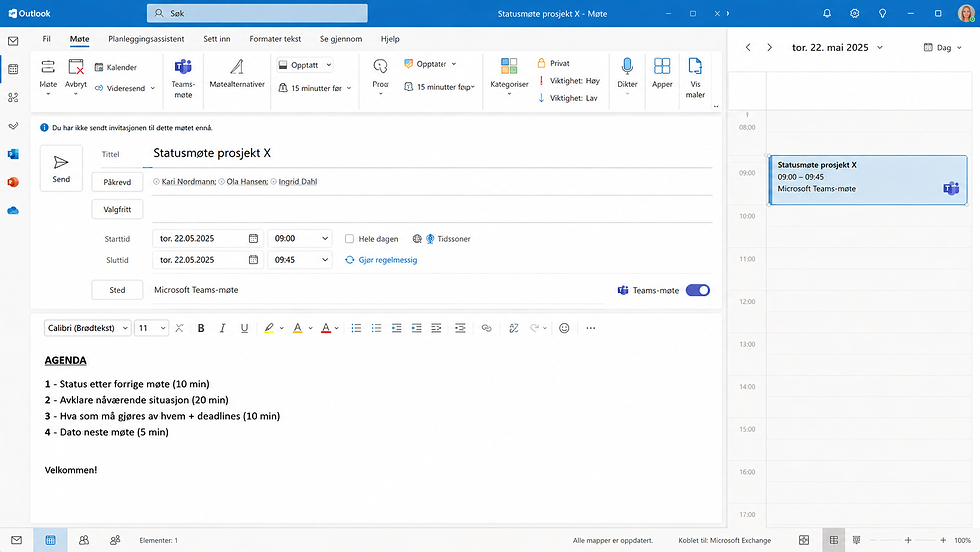Image resolution: width=980 pixels, height=552 pixels.
Task: Switch to the Planleggingsassistent tab
Action: 146,39
